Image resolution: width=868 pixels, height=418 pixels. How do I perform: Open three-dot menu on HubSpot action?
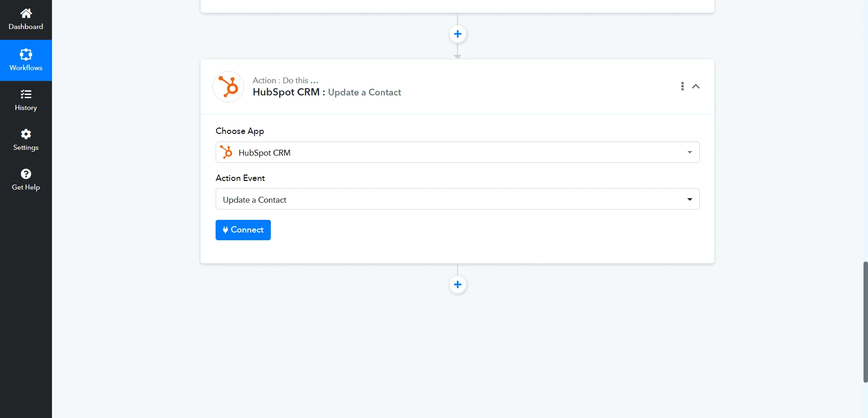click(682, 86)
